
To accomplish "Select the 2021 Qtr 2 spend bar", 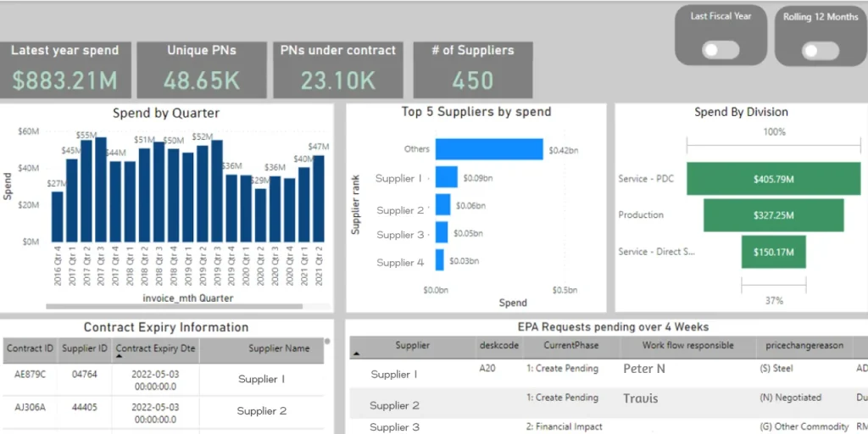I will coord(319,198).
